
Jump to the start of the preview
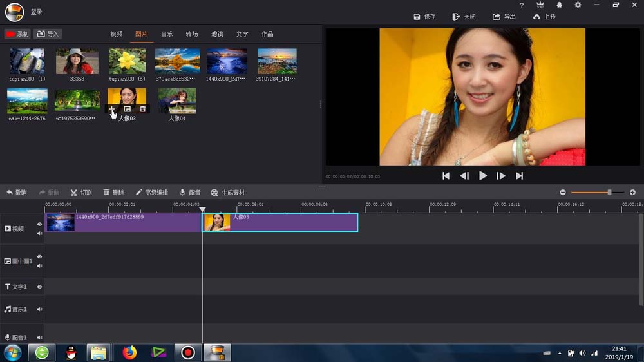(446, 176)
